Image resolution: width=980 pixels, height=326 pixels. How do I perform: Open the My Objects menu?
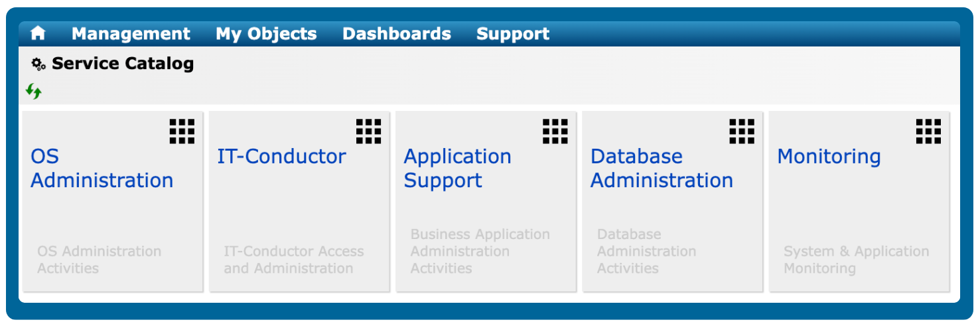(266, 34)
